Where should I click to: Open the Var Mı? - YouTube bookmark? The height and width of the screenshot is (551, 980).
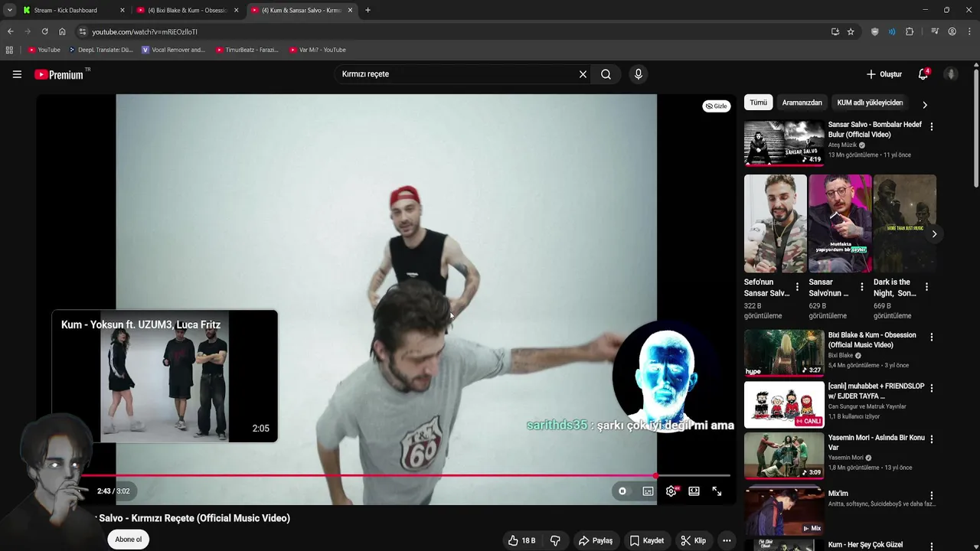pyautogui.click(x=318, y=50)
